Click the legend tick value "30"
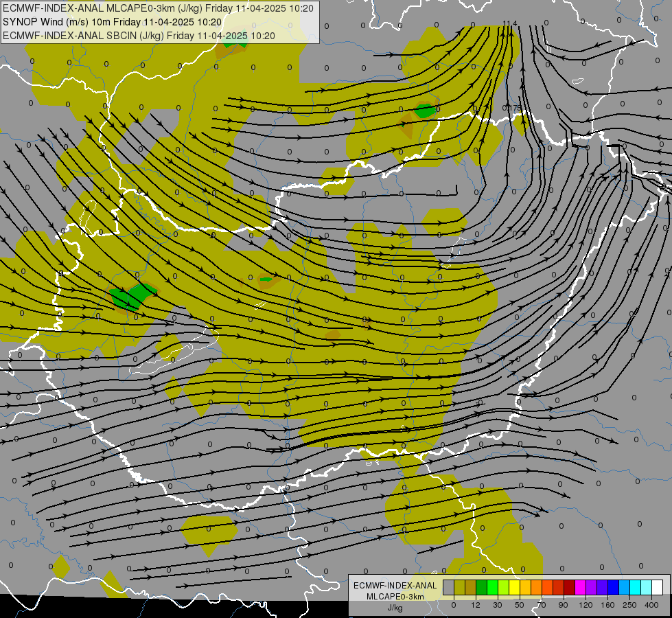Screen dimensions: 672x618 click(x=498, y=605)
